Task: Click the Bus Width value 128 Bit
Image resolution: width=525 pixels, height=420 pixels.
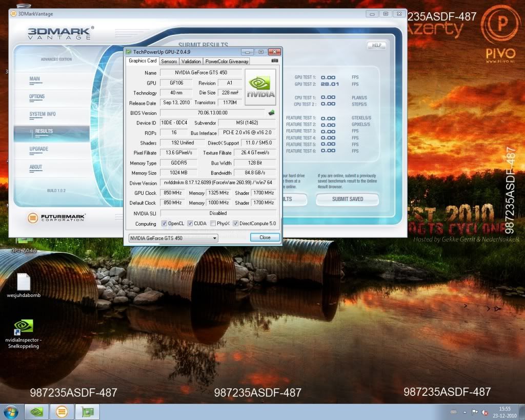Action: 255,163
